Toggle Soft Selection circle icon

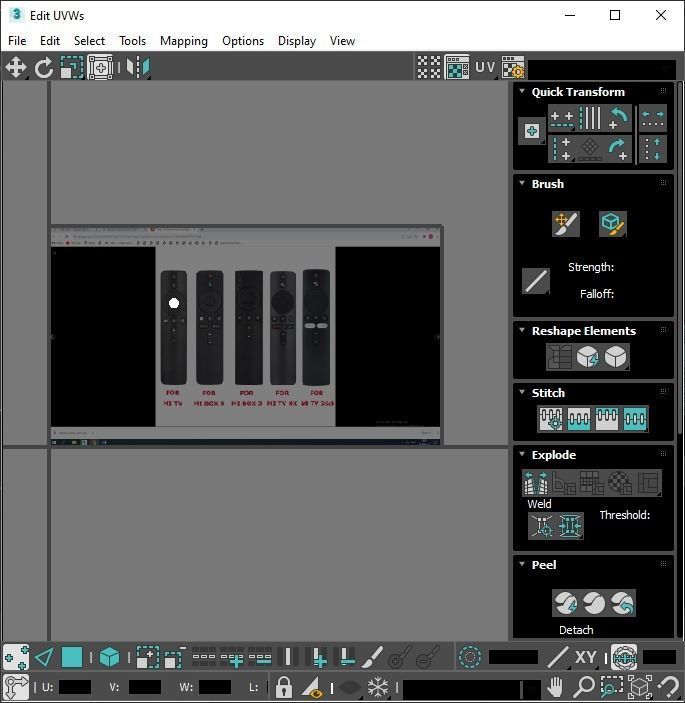[470, 658]
